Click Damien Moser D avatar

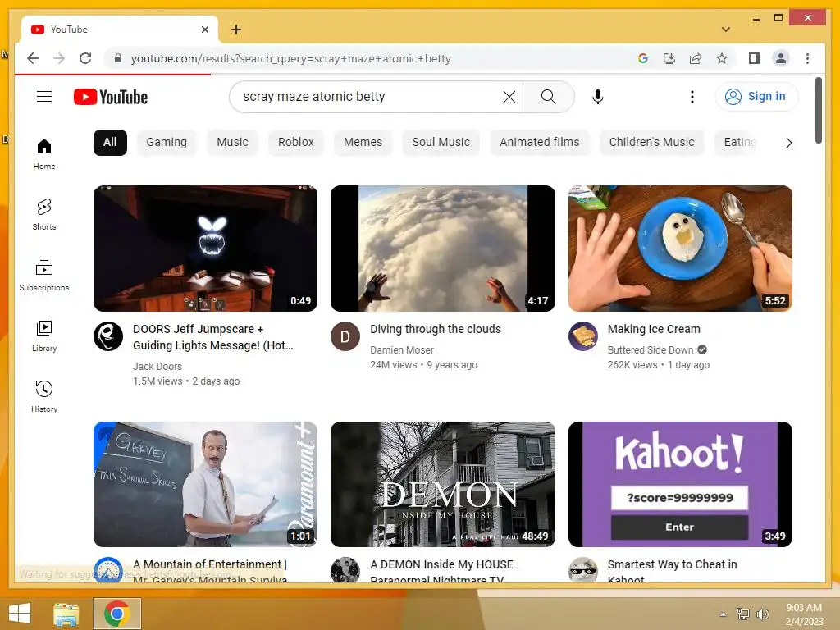coord(345,336)
